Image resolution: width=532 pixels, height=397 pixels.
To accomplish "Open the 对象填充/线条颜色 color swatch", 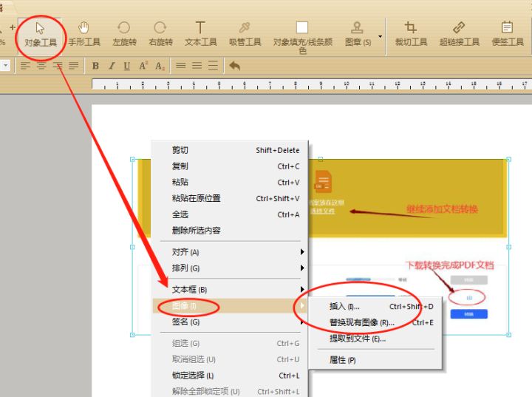I will point(302,28).
